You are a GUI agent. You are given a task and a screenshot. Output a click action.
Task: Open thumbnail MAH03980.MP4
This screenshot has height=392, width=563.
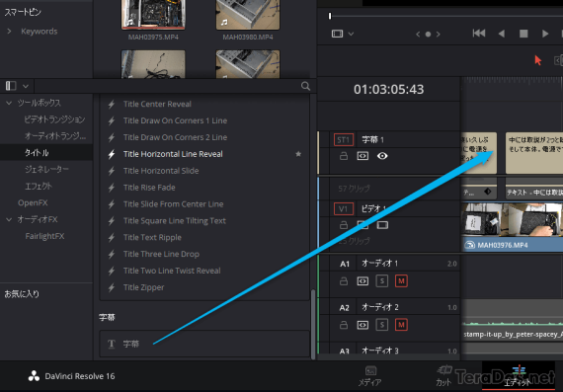pyautogui.click(x=248, y=15)
